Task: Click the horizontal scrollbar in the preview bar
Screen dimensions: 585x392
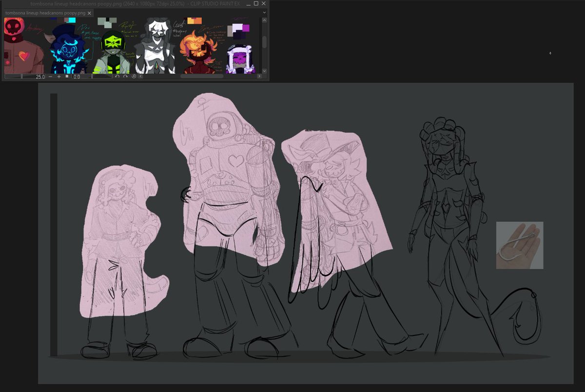Action: click(201, 77)
